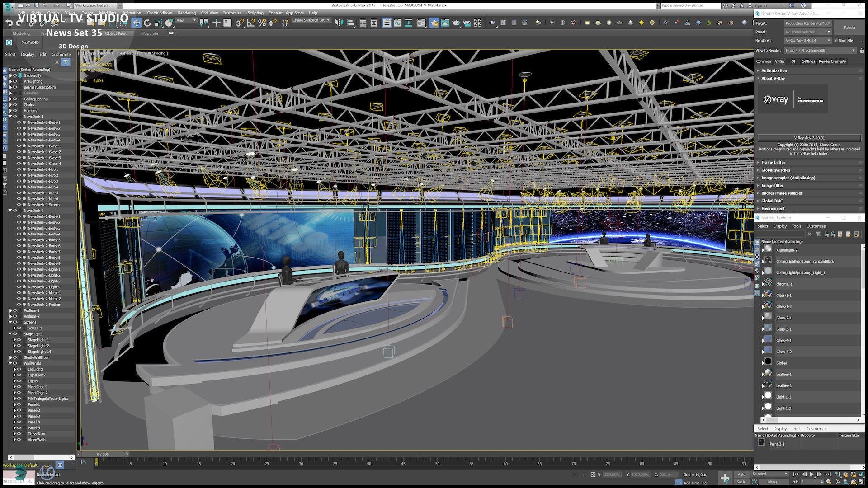Switch to the Common tab
This screenshot has height=488, width=868.
pos(763,61)
